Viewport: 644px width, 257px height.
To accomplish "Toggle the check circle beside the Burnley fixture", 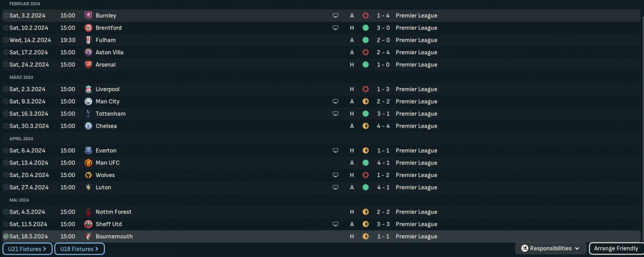I will tap(6, 16).
